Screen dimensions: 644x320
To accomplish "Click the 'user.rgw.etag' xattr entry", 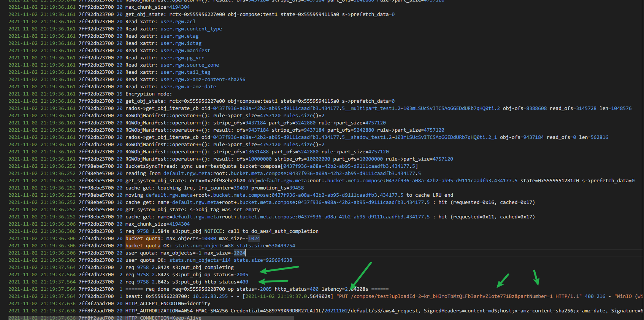I will coord(179,36).
